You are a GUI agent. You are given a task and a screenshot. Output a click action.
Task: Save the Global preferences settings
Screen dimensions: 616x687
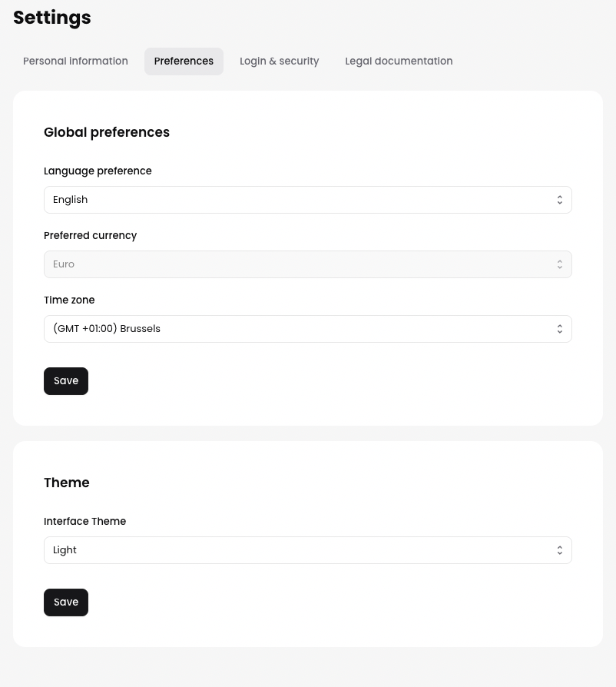coord(66,381)
